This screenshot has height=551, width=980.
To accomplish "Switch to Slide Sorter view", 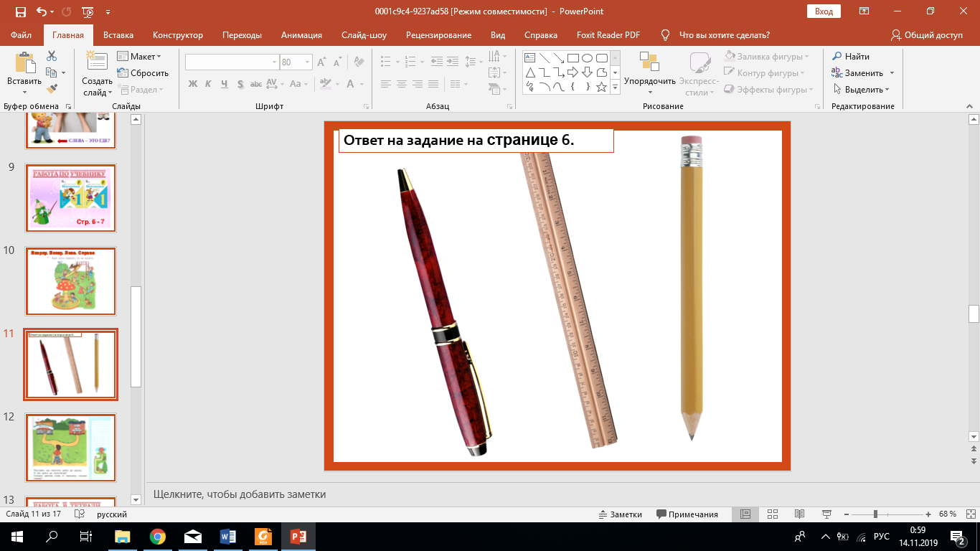I will coord(773,514).
